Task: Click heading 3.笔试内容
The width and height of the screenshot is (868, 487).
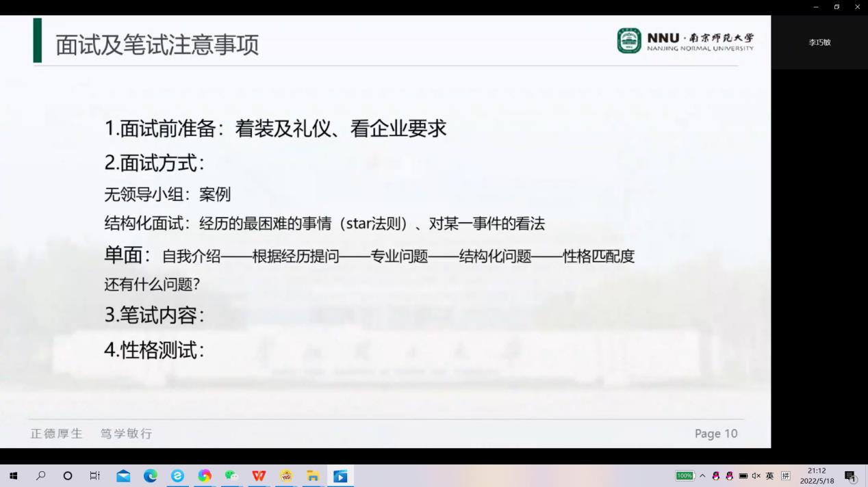Action: [154, 315]
